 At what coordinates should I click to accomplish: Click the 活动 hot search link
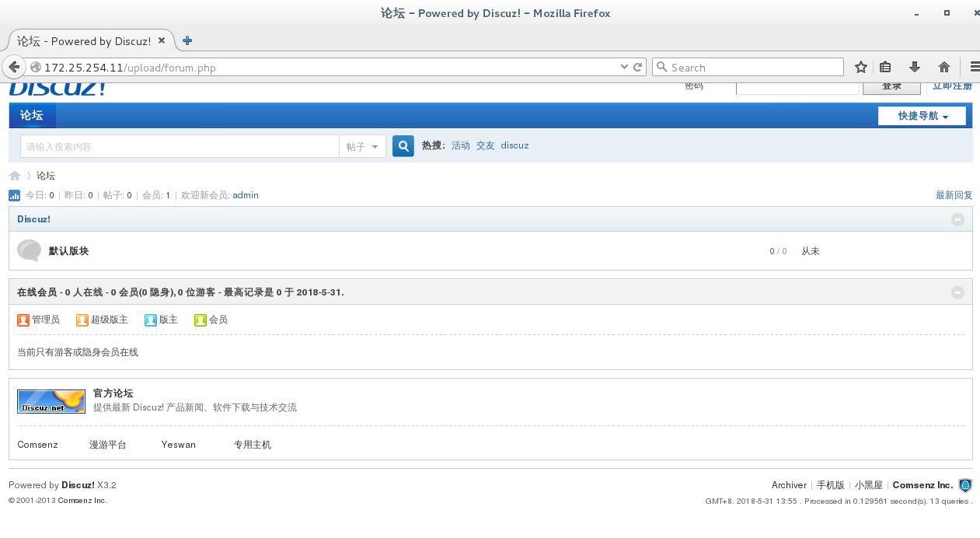461,145
